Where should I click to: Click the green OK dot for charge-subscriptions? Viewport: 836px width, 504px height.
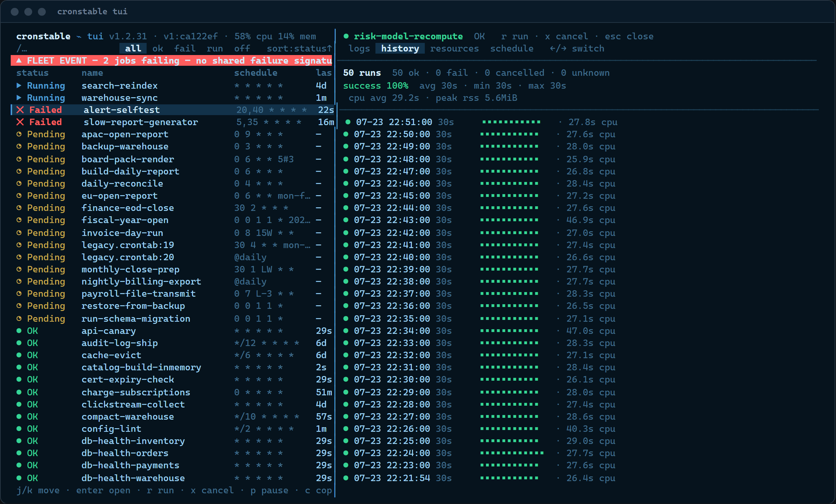pos(19,392)
